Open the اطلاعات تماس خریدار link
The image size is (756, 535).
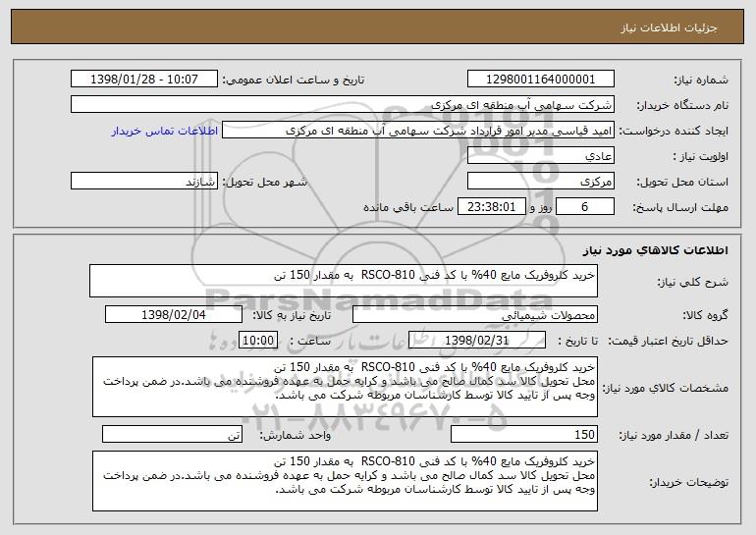pyautogui.click(x=165, y=132)
